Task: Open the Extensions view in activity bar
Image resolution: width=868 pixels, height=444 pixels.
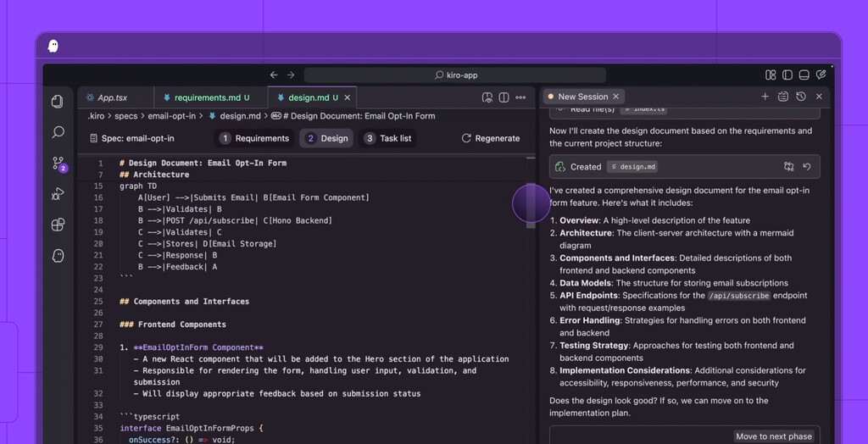Action: click(x=58, y=225)
